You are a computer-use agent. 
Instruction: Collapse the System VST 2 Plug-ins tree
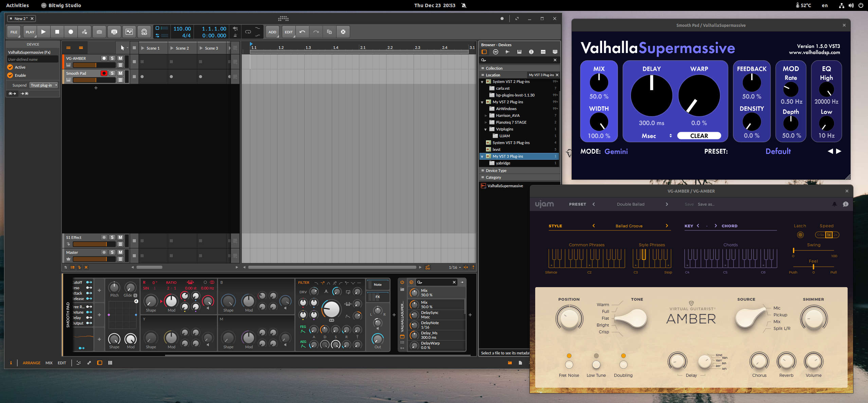482,82
